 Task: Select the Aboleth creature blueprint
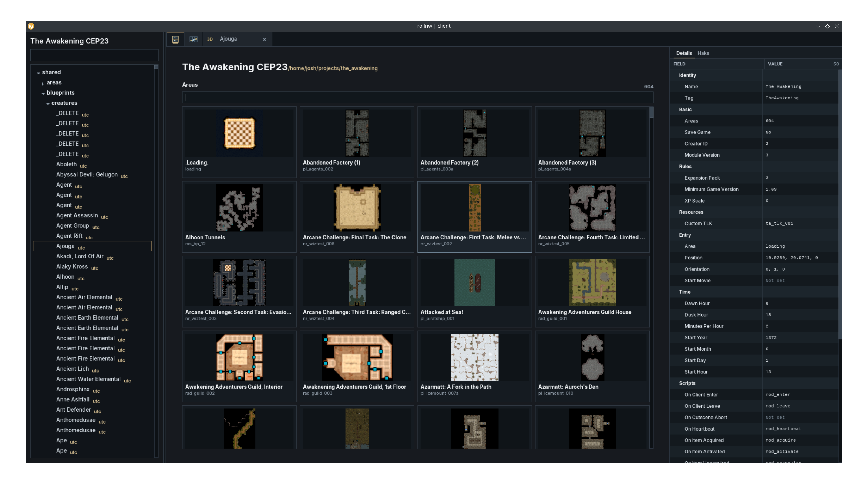(x=92, y=164)
